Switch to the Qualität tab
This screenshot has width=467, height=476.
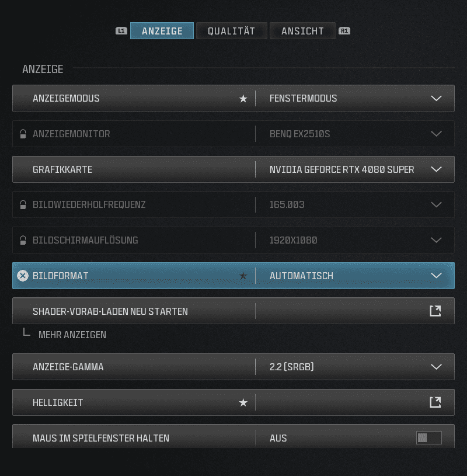232,30
